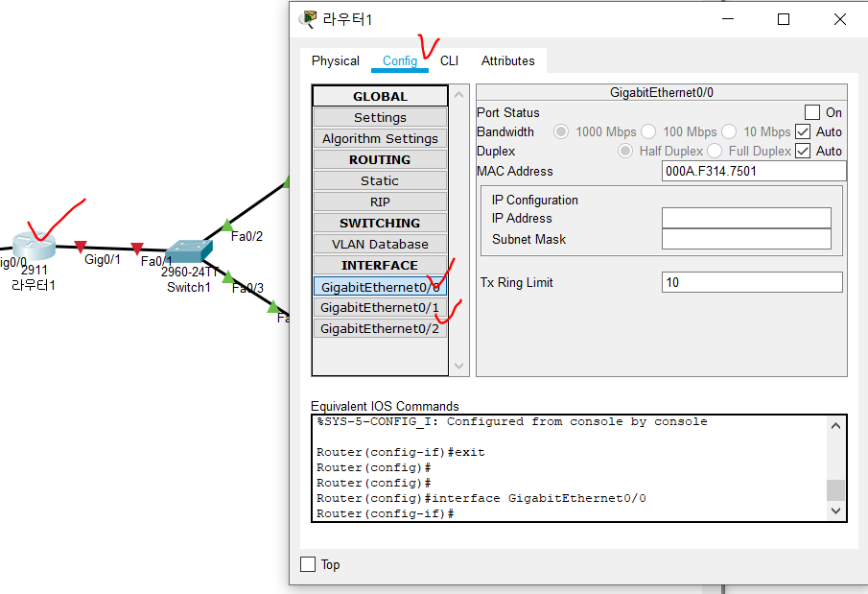Image resolution: width=868 pixels, height=594 pixels.
Task: Click the MAC Address field
Action: (x=754, y=171)
